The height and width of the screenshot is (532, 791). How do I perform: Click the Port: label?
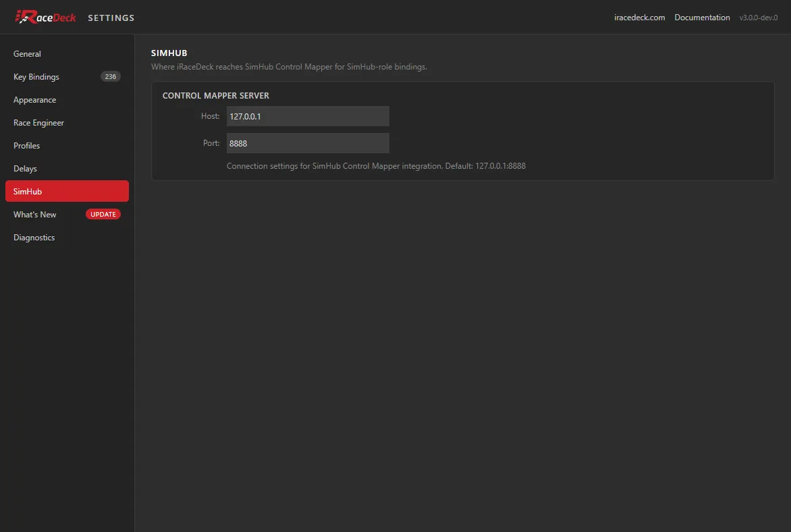[x=211, y=143]
